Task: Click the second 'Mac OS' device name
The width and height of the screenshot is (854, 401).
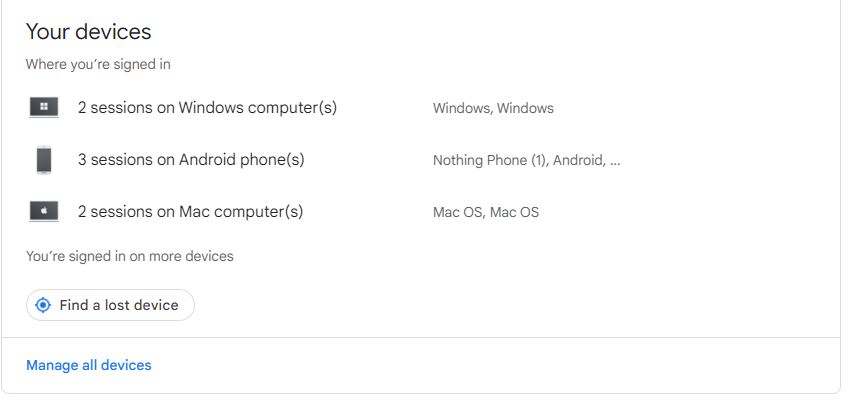Action: [514, 212]
